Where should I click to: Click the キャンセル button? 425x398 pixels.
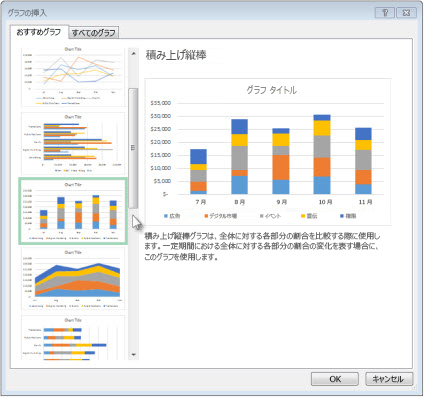389,379
